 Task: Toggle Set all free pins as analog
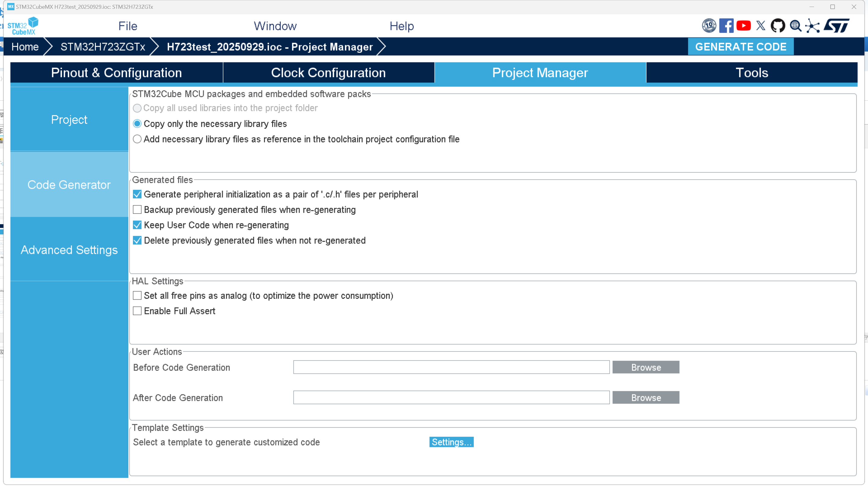click(137, 296)
